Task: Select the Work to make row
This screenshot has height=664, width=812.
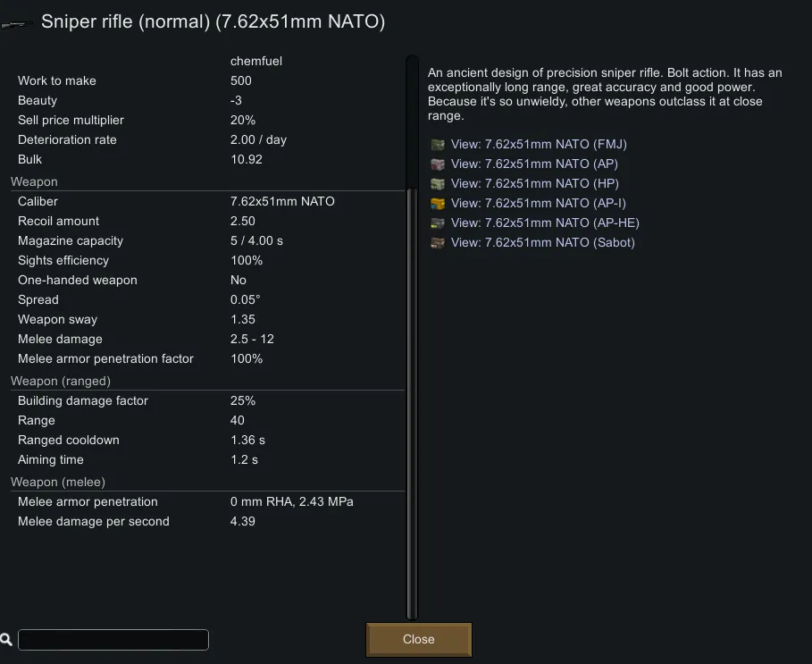Action: [x=205, y=81]
